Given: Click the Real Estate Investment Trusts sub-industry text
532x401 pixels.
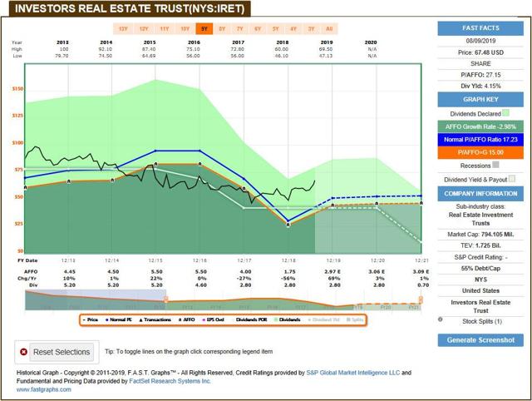Looking at the screenshot, I should click(x=480, y=219).
